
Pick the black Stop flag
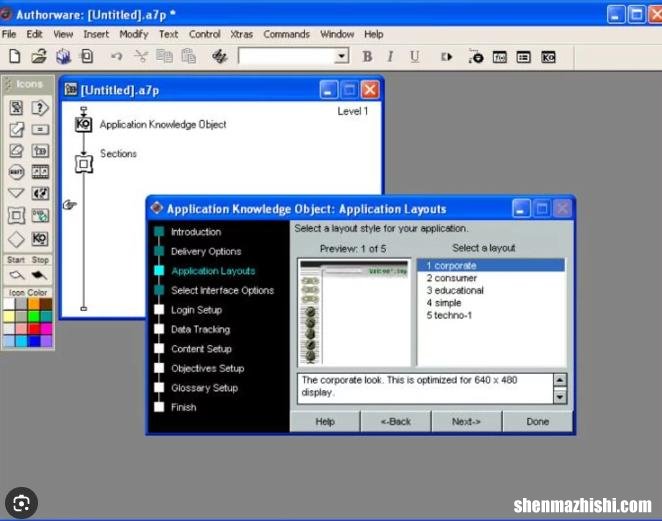coord(39,275)
